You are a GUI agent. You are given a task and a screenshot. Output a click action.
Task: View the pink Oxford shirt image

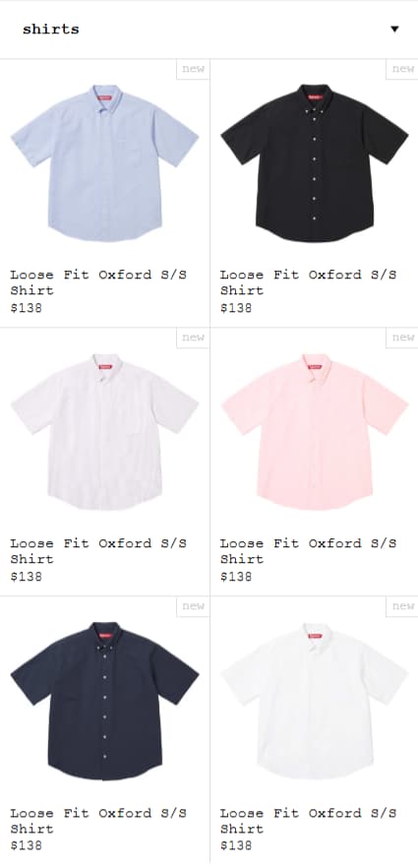(x=314, y=432)
